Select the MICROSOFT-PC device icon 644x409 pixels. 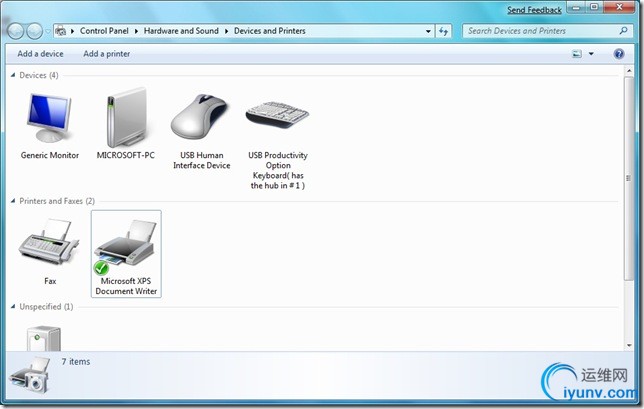tap(126, 118)
